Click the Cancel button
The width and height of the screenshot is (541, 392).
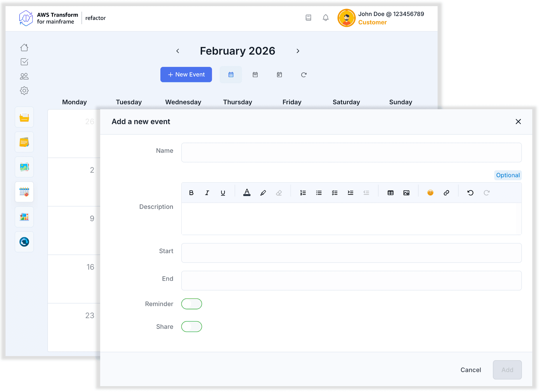471,370
